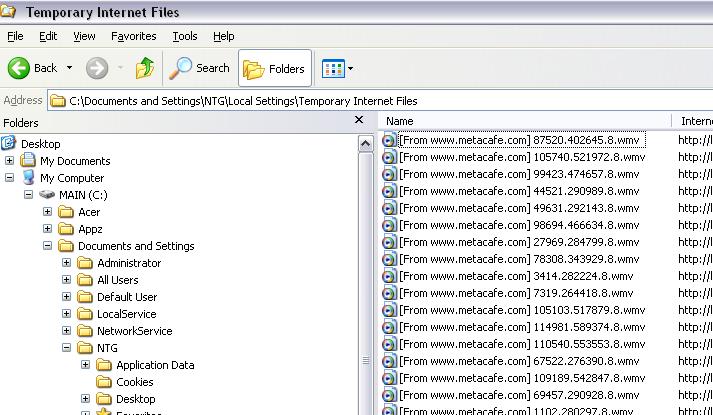Select file name 78308.343929.8.wmv
The image size is (713, 415).
coord(519,259)
